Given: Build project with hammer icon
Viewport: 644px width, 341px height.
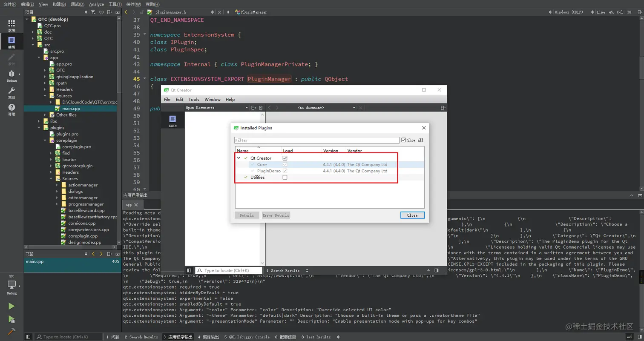Looking at the screenshot, I should pos(11,331).
